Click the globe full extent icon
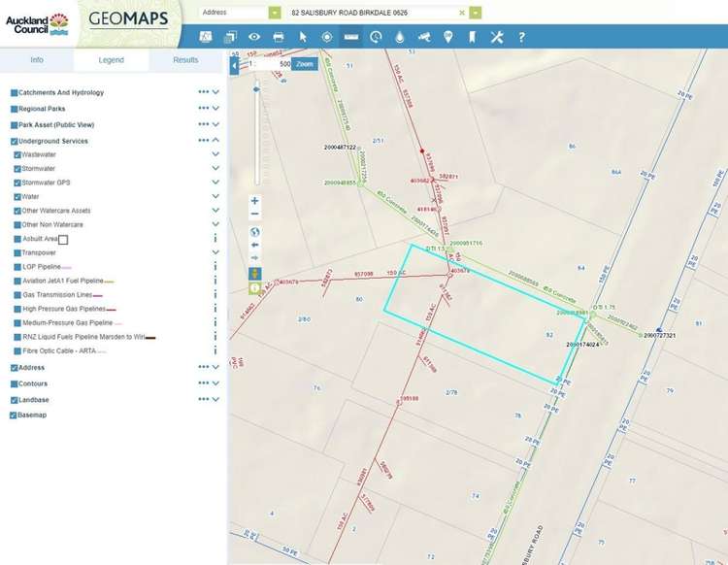Viewport: 728px width, 565px height. [254, 232]
